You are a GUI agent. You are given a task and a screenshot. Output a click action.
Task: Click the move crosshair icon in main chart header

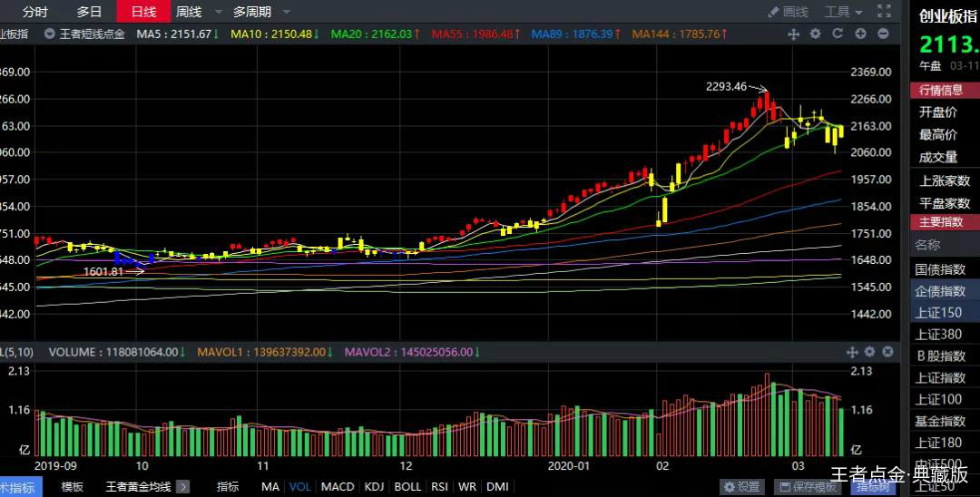coord(793,34)
